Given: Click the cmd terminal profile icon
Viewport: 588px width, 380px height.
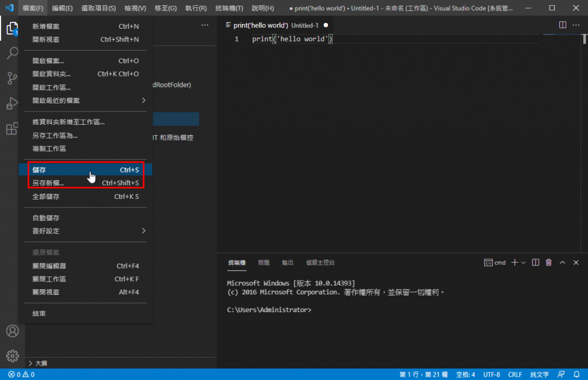Looking at the screenshot, I should point(488,263).
